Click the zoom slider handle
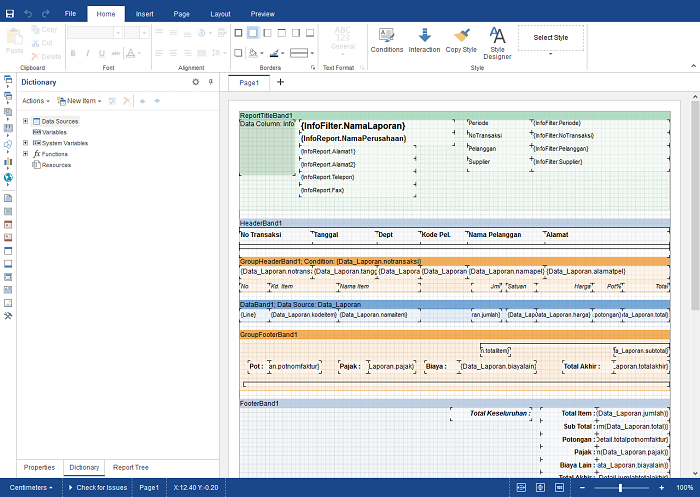This screenshot has width=700, height=497. pyautogui.click(x=620, y=488)
